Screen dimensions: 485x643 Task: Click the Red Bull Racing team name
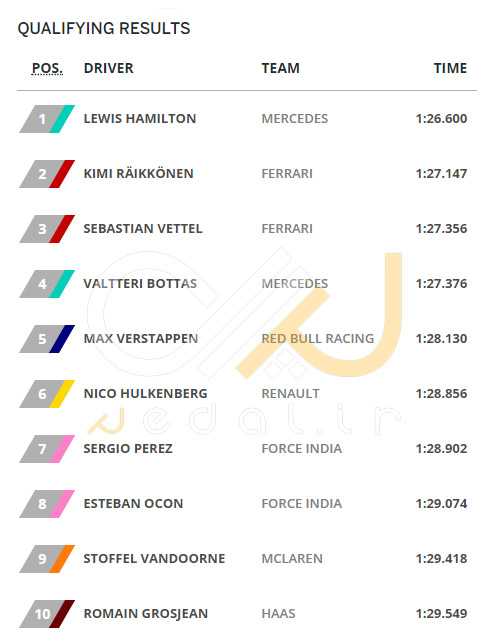pos(318,338)
